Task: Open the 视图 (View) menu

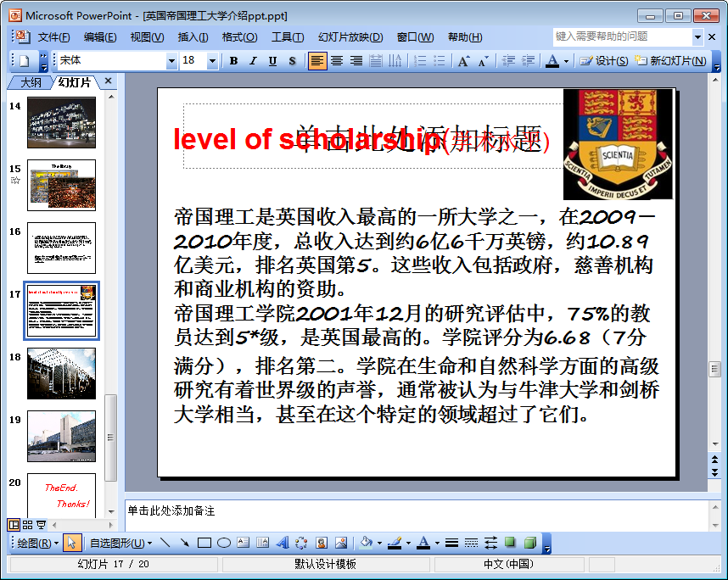Action: click(147, 37)
